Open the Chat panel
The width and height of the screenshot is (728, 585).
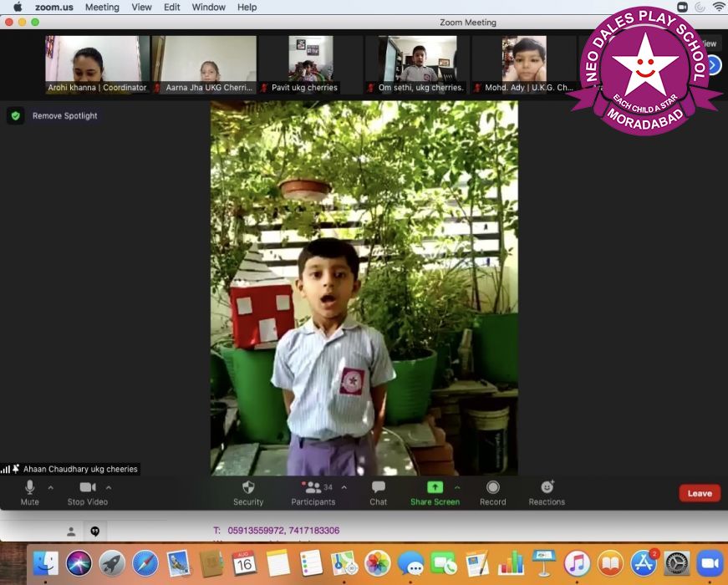click(x=379, y=492)
